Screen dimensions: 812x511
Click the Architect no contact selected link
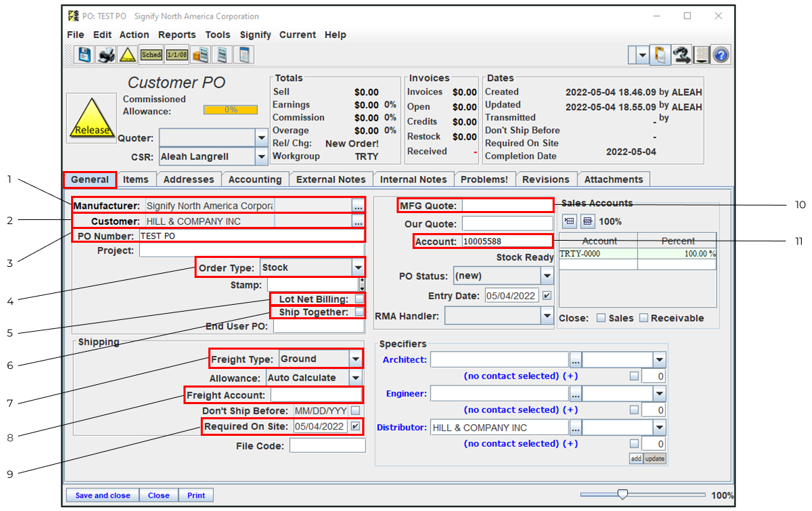coord(511,377)
